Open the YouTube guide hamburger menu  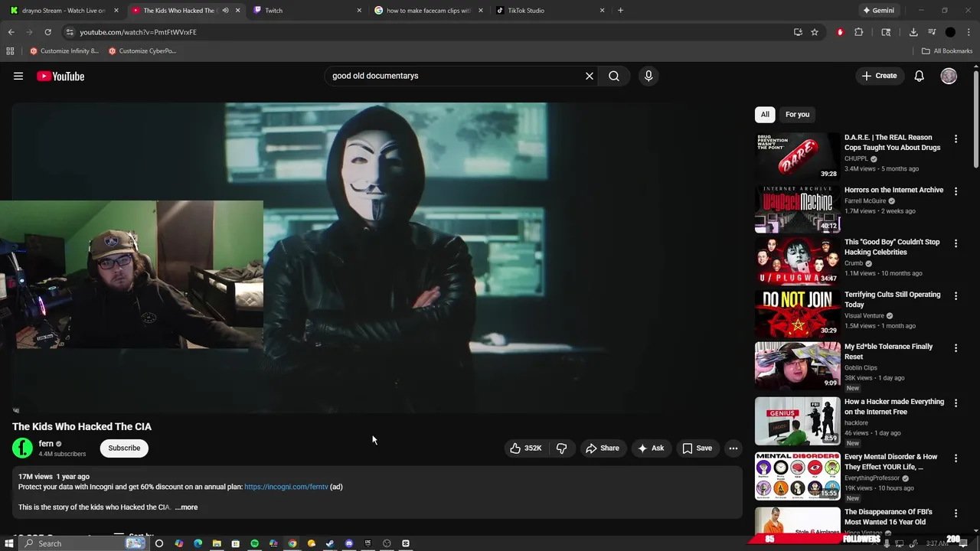tap(18, 76)
